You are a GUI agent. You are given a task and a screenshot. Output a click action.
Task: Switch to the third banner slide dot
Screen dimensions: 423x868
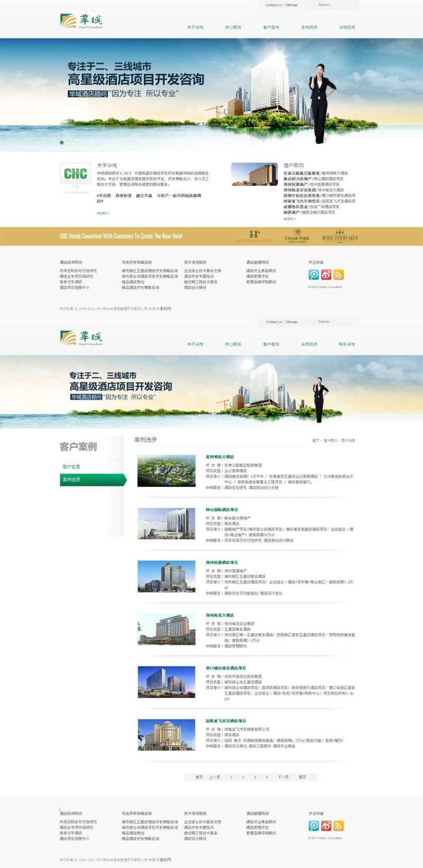click(x=73, y=143)
